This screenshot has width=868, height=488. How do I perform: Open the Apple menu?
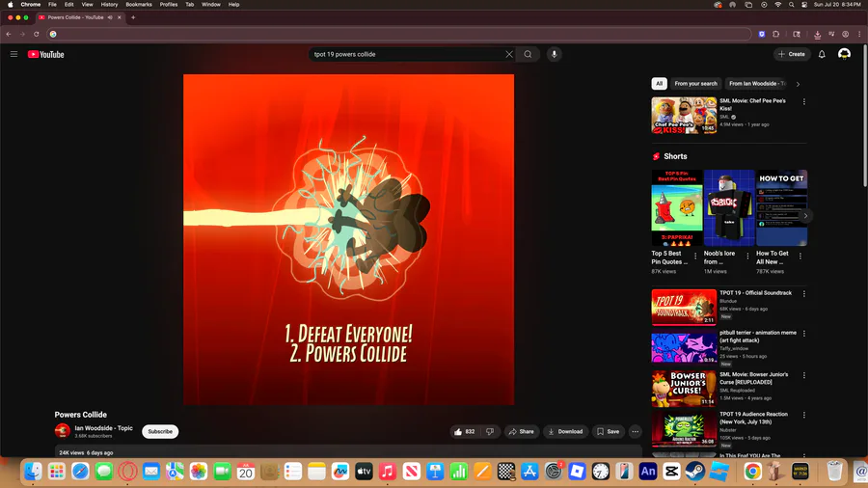10,5
